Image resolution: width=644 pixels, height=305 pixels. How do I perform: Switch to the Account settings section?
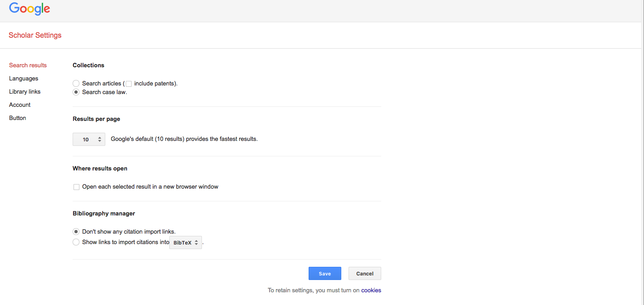[20, 105]
